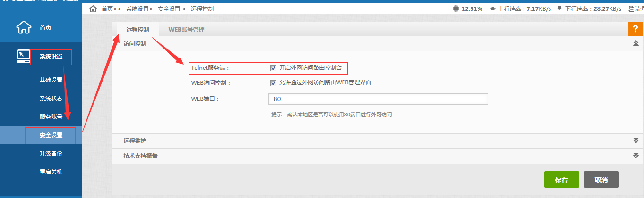The height and width of the screenshot is (198, 644).
Task: Click the breadcrumb home icon
Action: [x=93, y=9]
